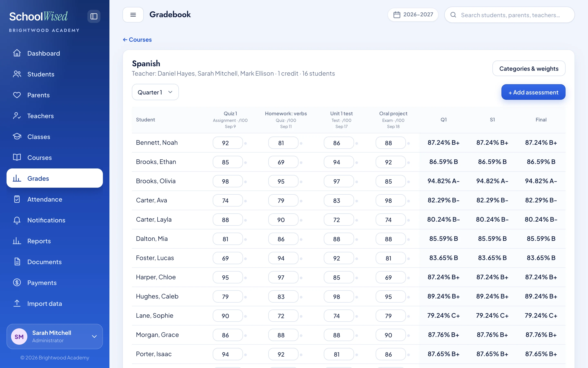Open Notifications from the sidebar
The width and height of the screenshot is (588, 368).
(x=55, y=220)
